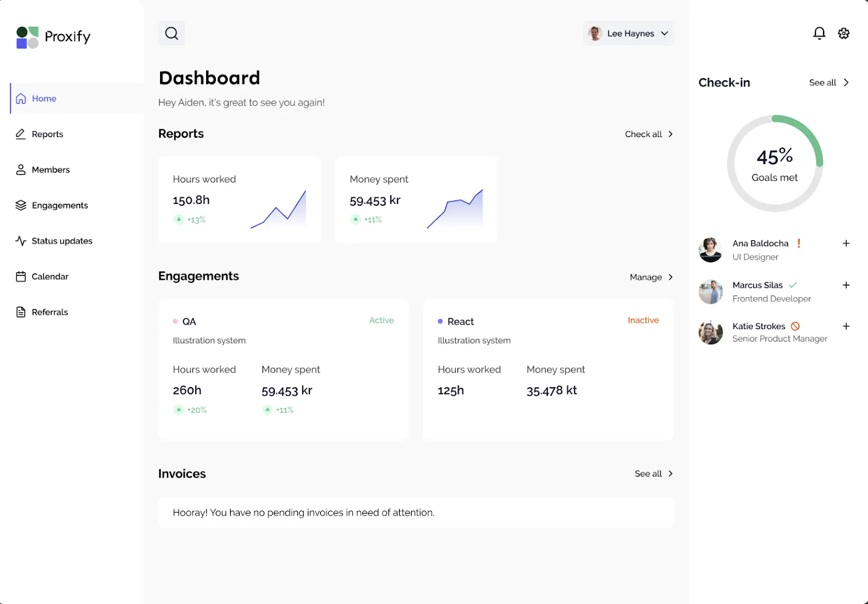Select Home in the sidebar

click(x=44, y=98)
